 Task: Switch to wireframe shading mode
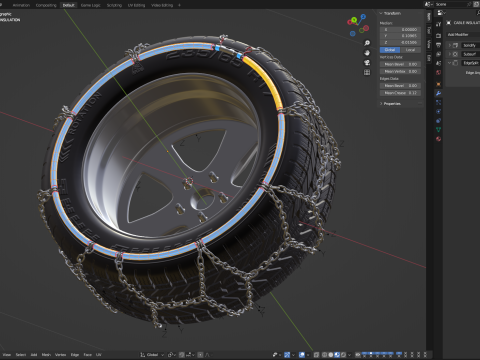point(324,355)
